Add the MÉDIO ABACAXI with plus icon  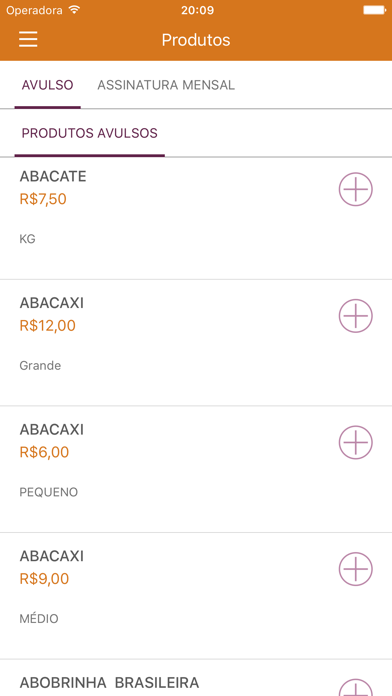pyautogui.click(x=356, y=569)
